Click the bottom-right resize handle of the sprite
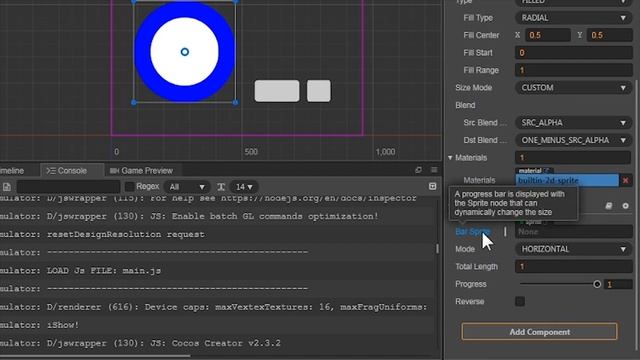 236,102
